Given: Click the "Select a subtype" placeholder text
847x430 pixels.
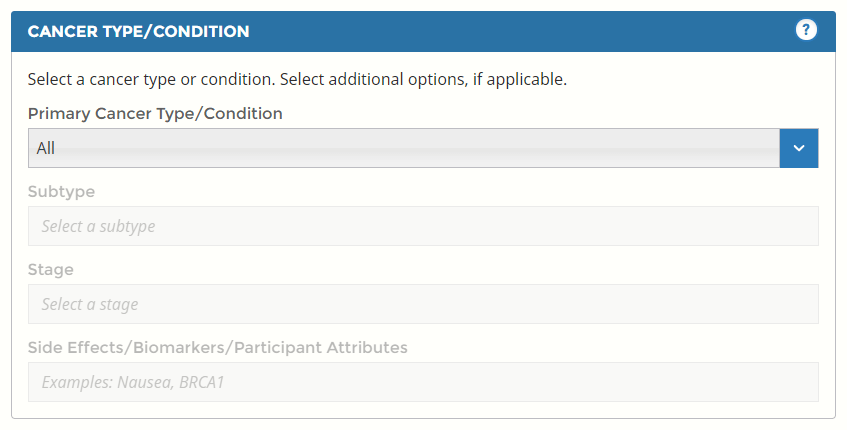Looking at the screenshot, I should coord(98,226).
